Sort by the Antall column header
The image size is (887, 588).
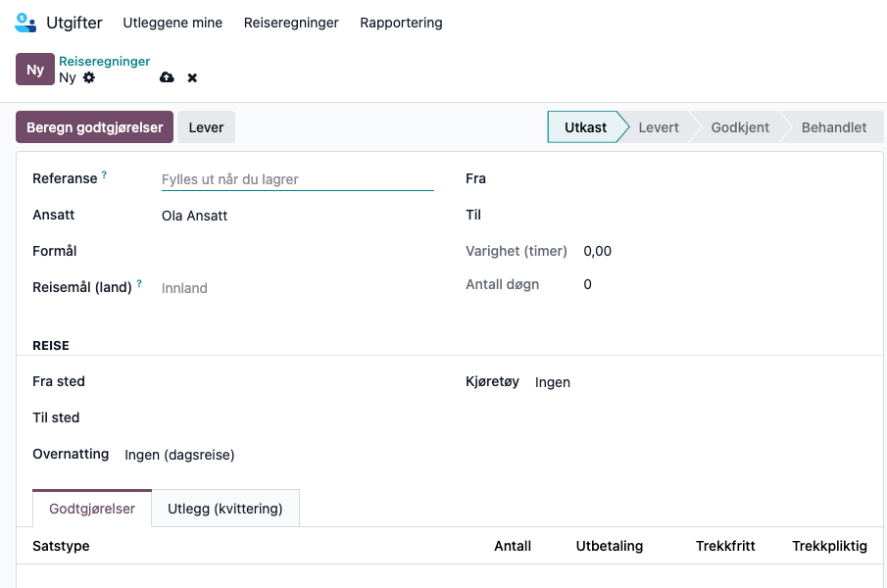tap(513, 546)
